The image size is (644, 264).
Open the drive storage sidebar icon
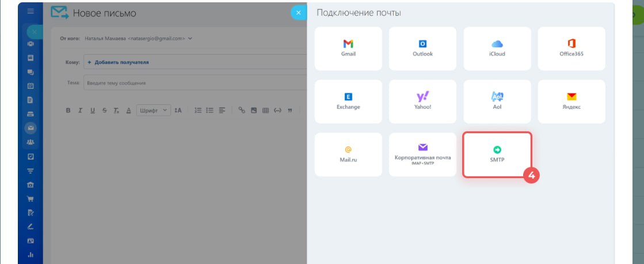[31, 114]
